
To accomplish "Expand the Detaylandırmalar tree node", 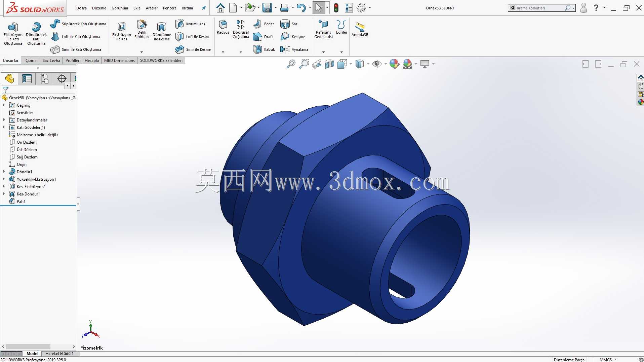I will 4,120.
